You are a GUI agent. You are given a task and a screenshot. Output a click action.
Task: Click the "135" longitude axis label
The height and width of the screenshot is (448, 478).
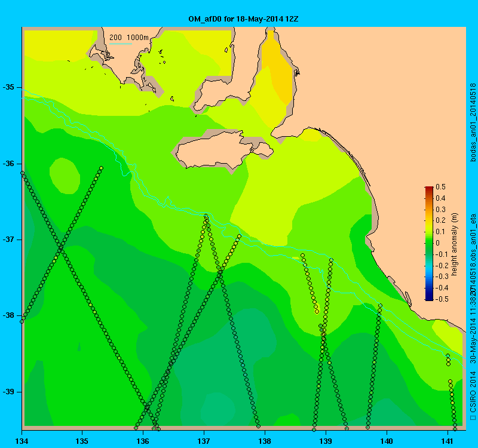point(82,441)
